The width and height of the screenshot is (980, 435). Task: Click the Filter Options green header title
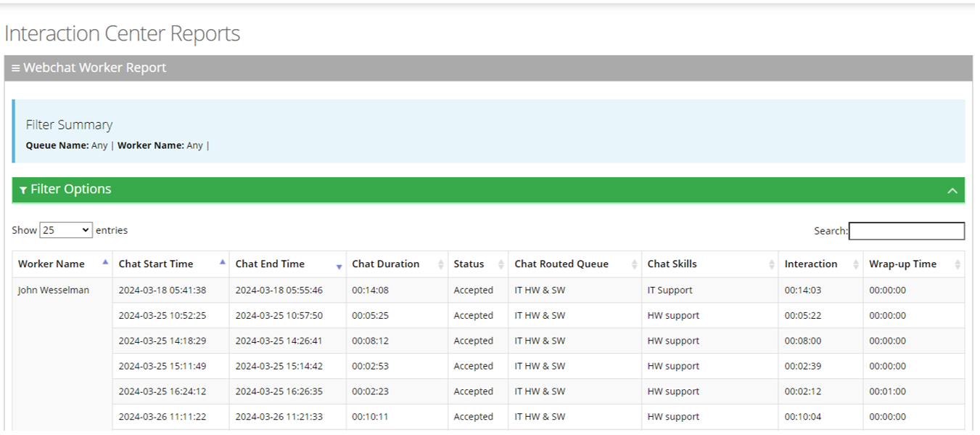coord(70,190)
